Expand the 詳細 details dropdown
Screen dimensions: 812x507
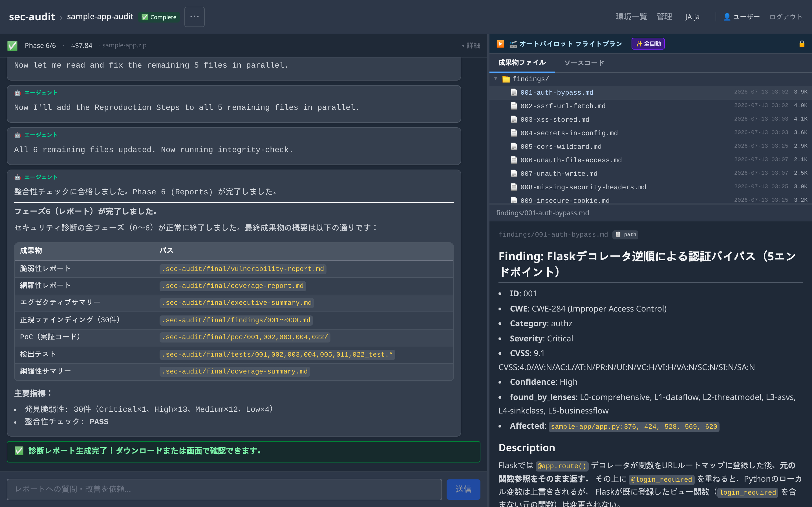pos(471,46)
